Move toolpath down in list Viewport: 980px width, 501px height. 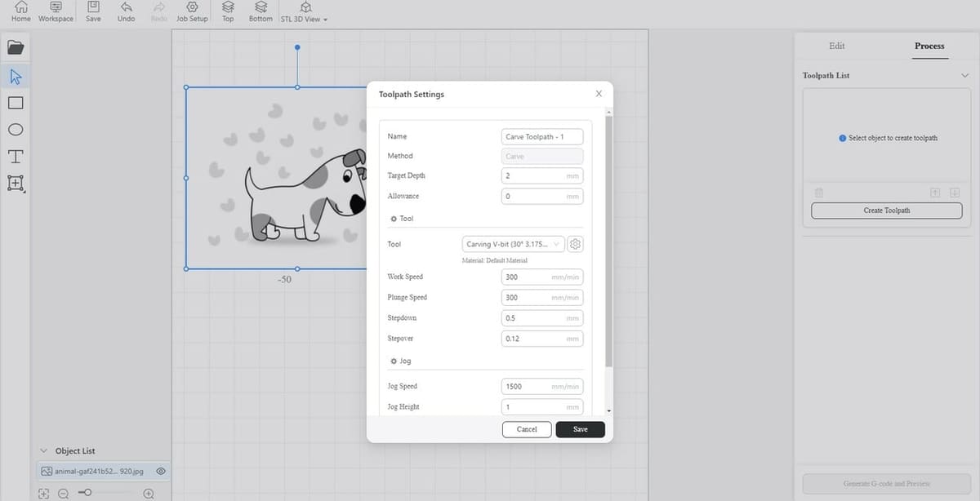tap(954, 193)
